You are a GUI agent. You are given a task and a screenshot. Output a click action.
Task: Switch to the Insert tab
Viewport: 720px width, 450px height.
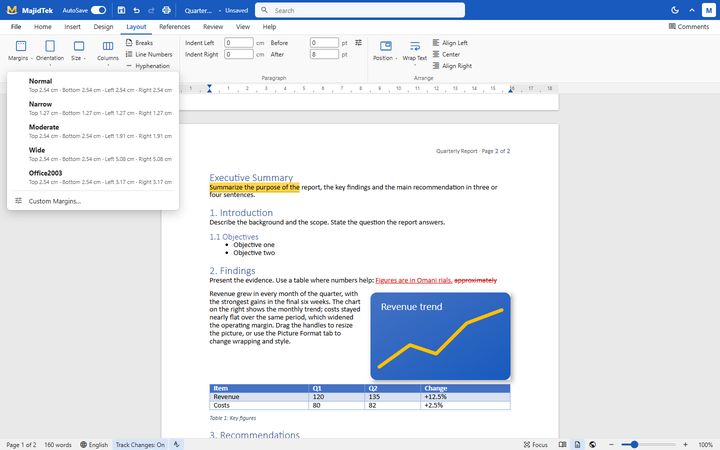[x=73, y=27]
